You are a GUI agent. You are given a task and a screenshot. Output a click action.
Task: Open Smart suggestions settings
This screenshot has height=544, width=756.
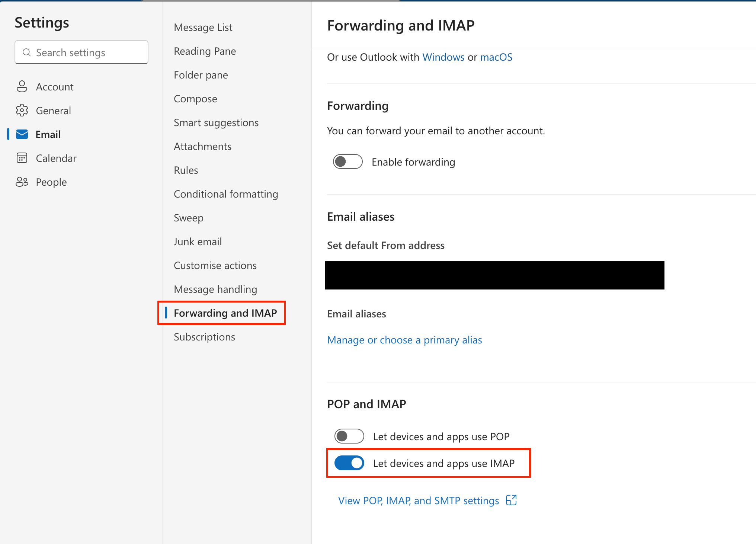pyautogui.click(x=216, y=122)
